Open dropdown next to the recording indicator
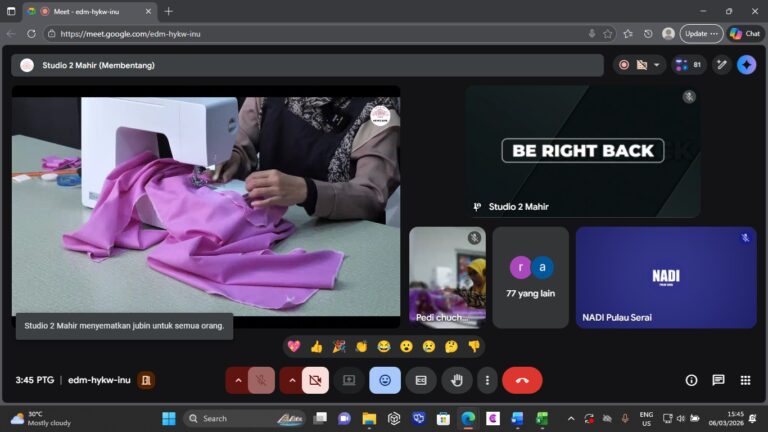Screen dimensions: 768x432 657,65
